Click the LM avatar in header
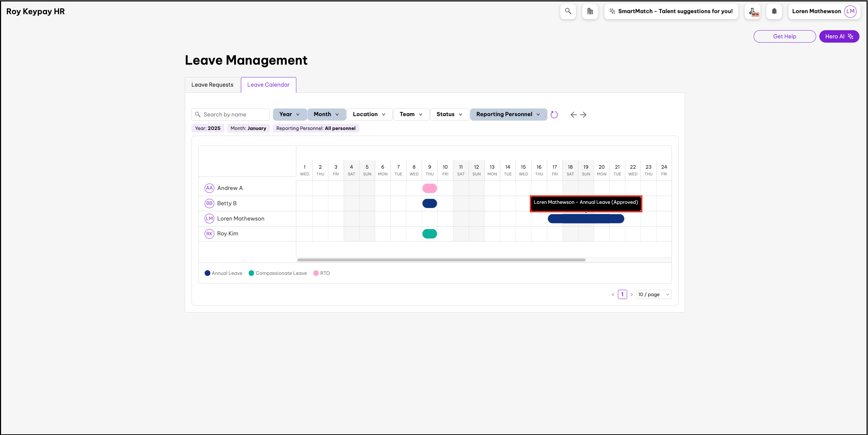 click(850, 11)
